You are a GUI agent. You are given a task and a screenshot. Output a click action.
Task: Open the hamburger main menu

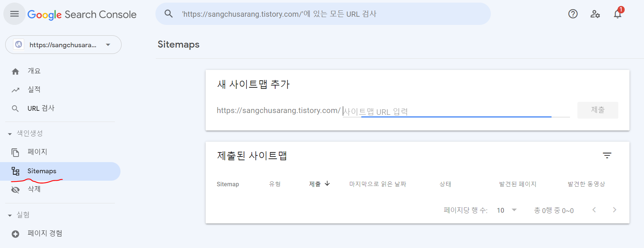[15, 14]
